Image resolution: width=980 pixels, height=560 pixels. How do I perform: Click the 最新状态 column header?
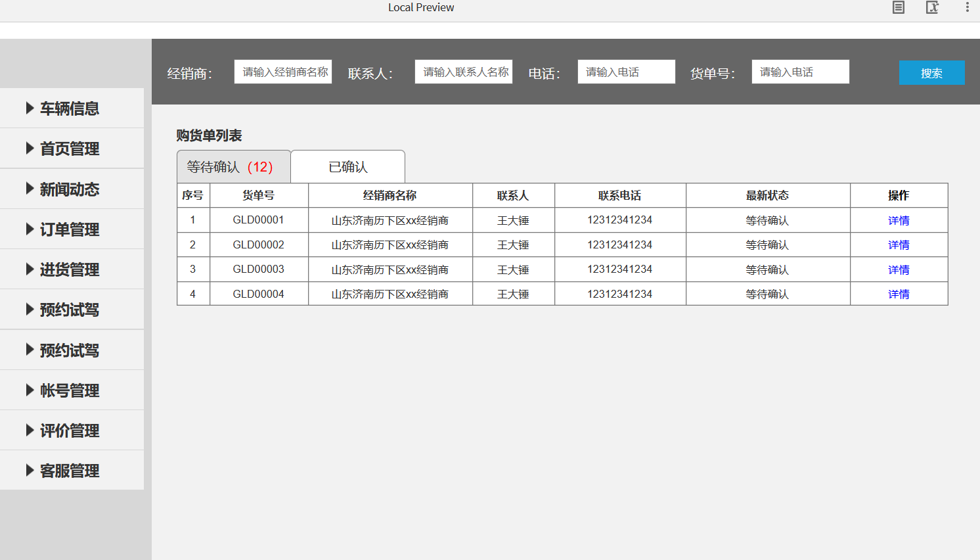coord(768,195)
